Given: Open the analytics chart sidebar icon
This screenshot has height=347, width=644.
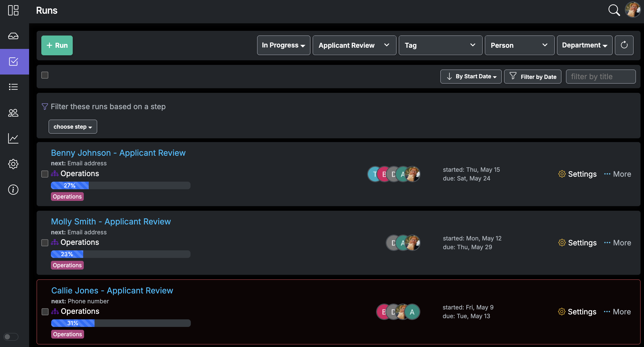Looking at the screenshot, I should click(13, 139).
